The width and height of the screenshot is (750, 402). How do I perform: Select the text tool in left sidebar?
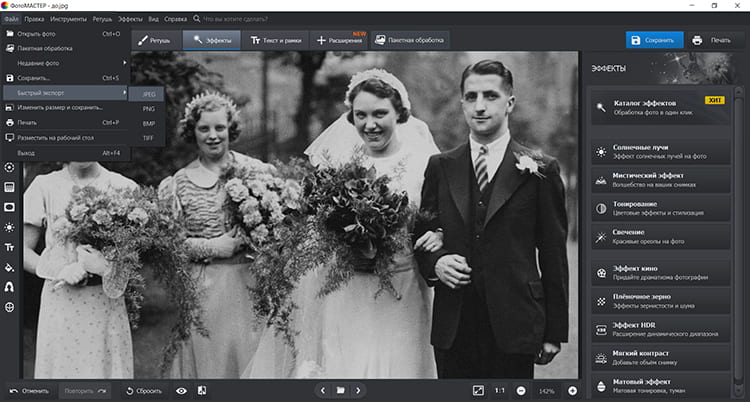[x=9, y=247]
